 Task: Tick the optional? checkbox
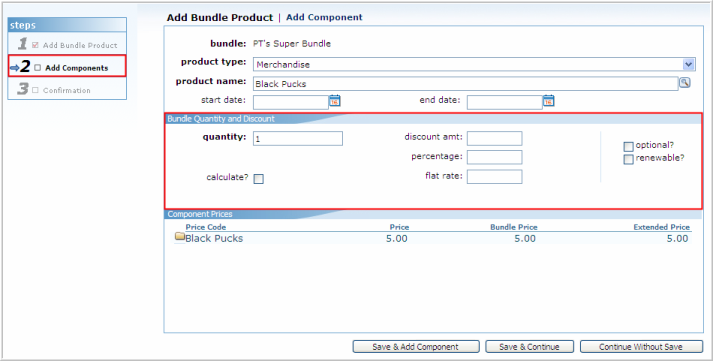[x=628, y=146]
